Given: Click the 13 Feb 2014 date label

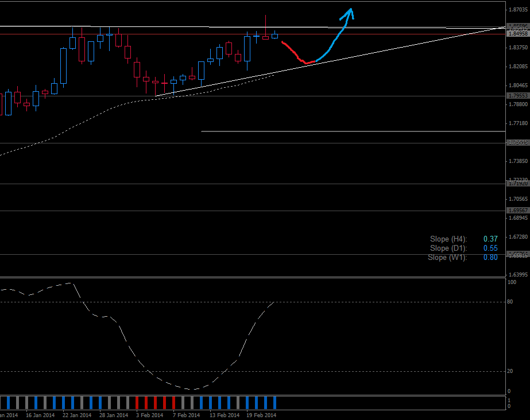Looking at the screenshot, I should (225, 415).
